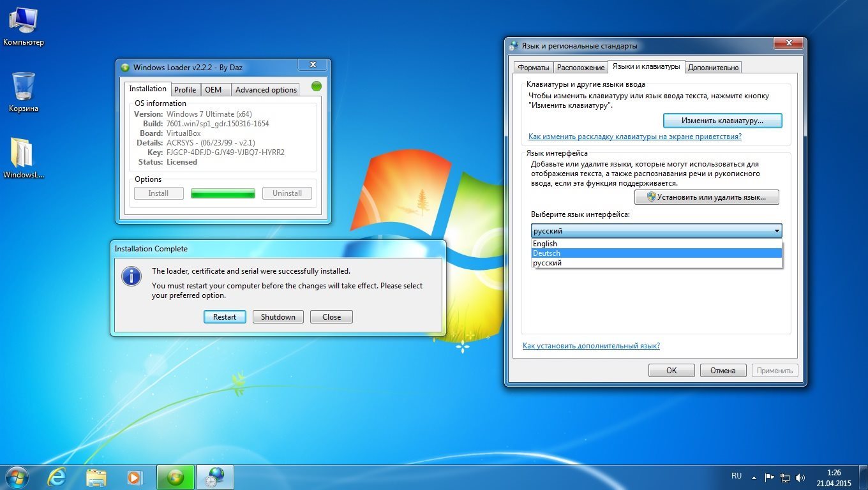Click the Board value VirtualBox
Image resolution: width=868 pixels, height=490 pixels.
coord(184,133)
